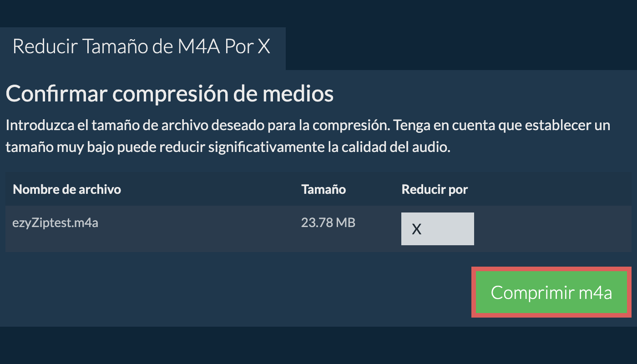Screen dimensions: 637x364
Task: Click the Reducir por column header
Action: click(x=435, y=189)
